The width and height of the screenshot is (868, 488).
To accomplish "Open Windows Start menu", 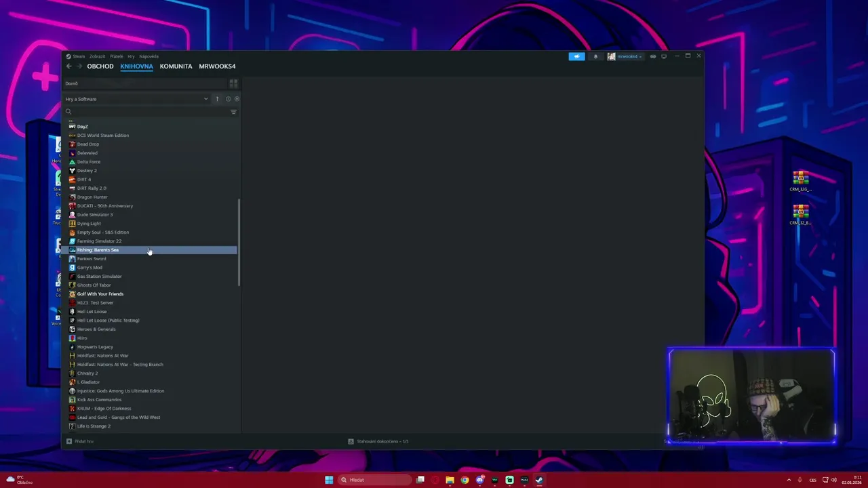I will pyautogui.click(x=329, y=480).
